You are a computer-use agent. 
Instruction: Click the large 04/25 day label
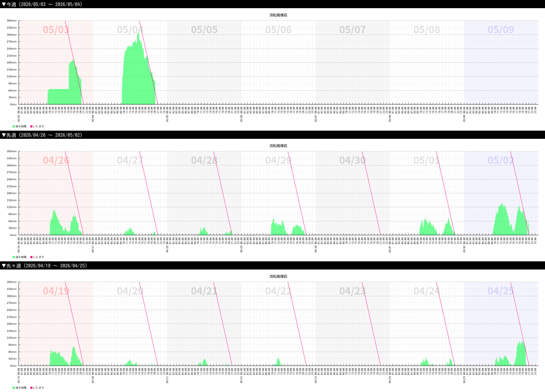[501, 291]
